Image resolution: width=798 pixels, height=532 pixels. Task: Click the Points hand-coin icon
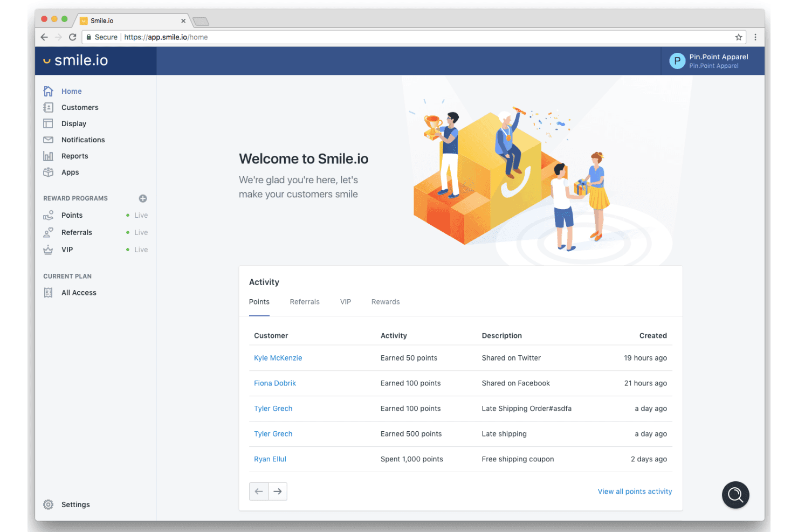pos(48,215)
